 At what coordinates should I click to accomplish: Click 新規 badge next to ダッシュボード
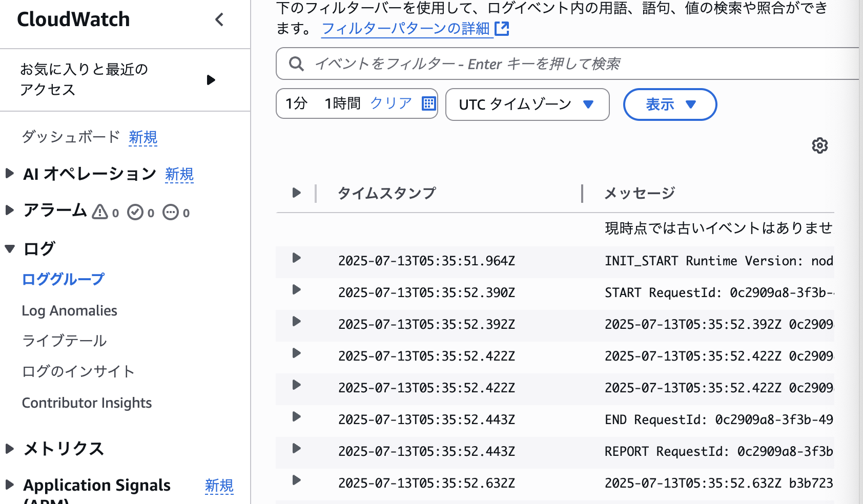coord(143,137)
